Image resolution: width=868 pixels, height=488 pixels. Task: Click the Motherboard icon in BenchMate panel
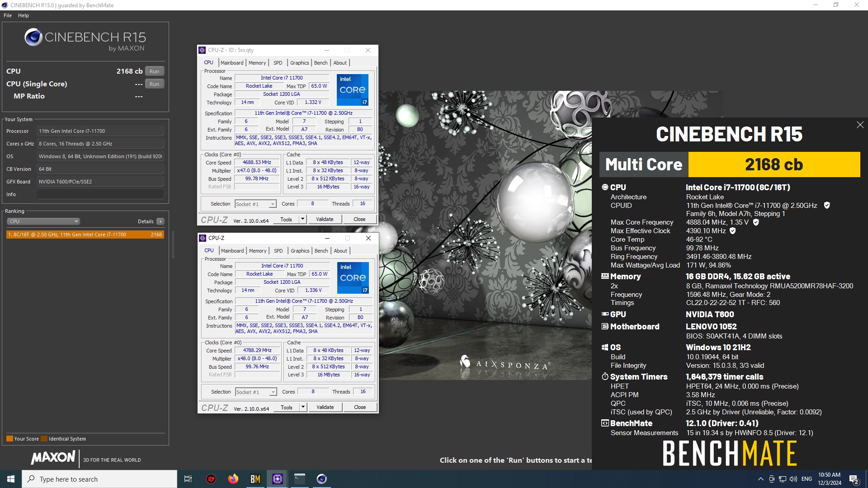605,326
